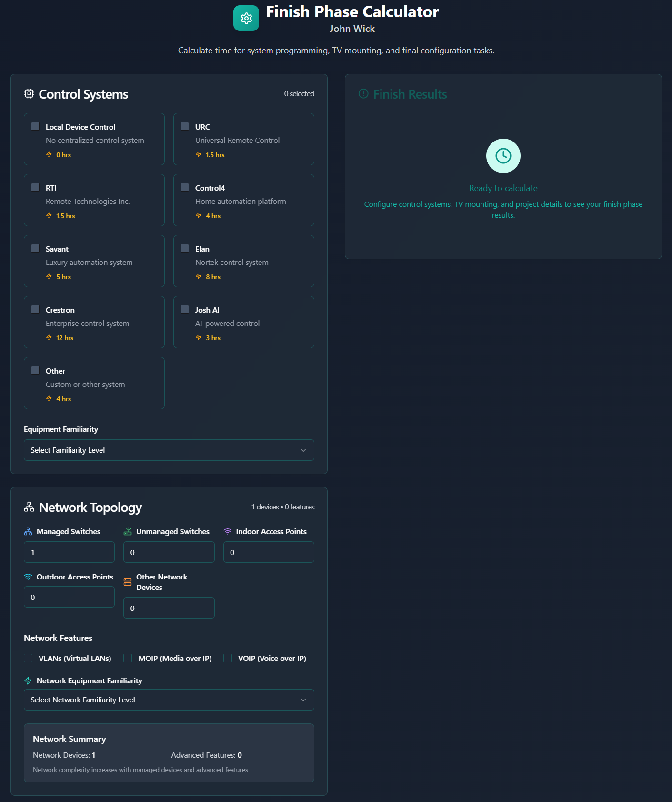Choose the Josh AI control card
Screen dimensions: 672x802
coord(243,322)
